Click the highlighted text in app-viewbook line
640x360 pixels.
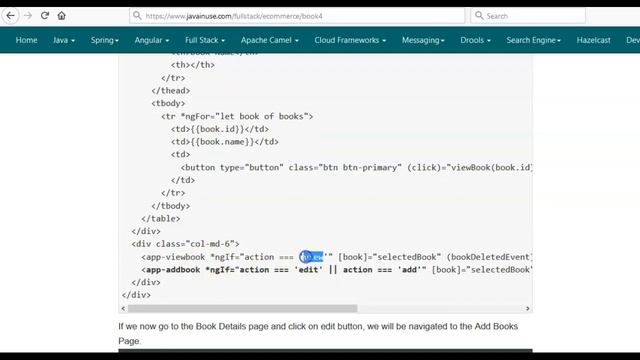[x=311, y=257]
